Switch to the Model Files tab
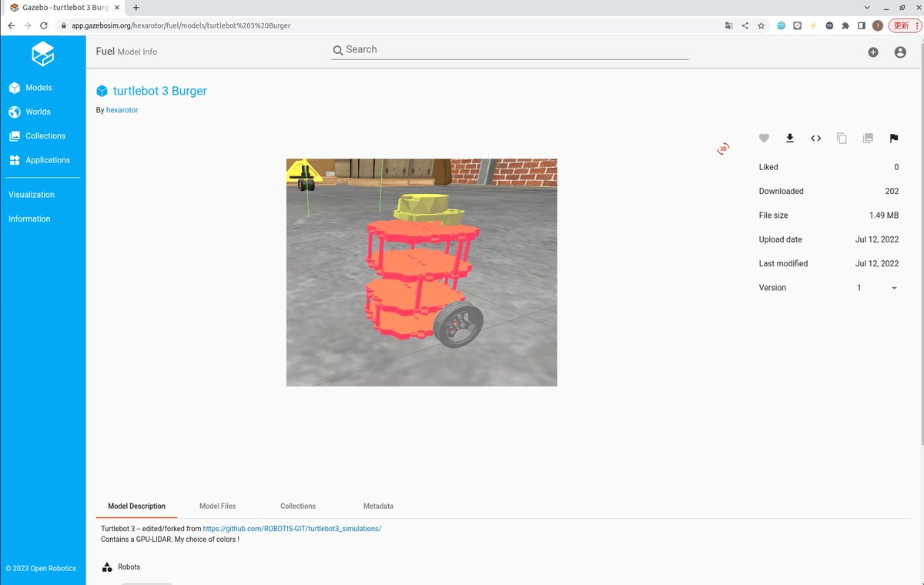The image size is (924, 585). (218, 506)
